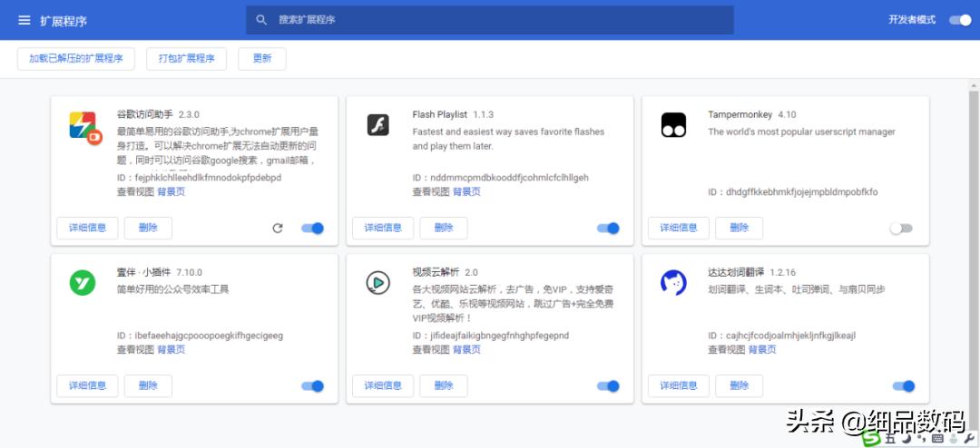The height and width of the screenshot is (448, 980).
Task: Click the 达达划词翻译 cat icon
Action: (673, 283)
